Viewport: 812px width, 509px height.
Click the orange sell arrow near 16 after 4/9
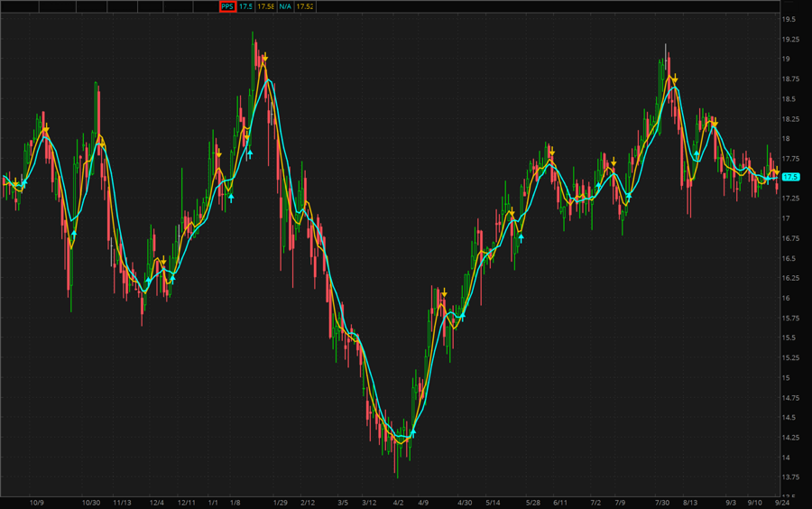(444, 292)
